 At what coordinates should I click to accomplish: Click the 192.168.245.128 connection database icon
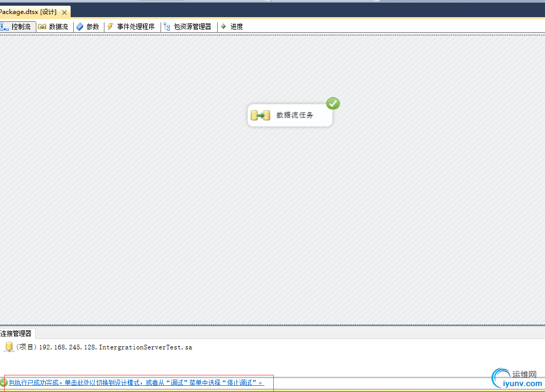coord(9,347)
